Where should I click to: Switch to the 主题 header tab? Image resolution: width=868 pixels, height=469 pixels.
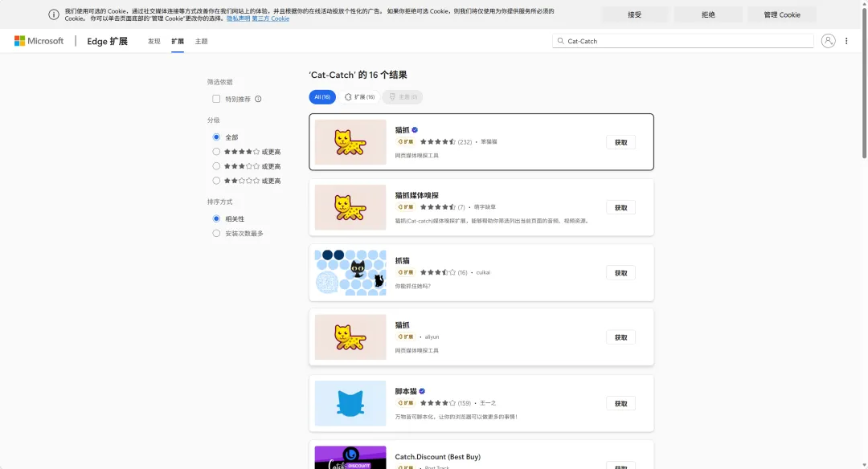pos(201,42)
